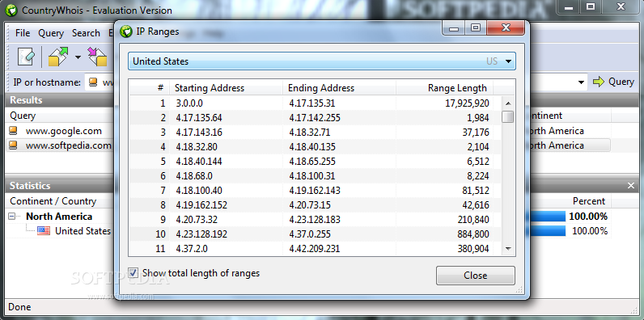This screenshot has width=644, height=320.
Task: Click ending address 4.42.209.231
Action: (x=315, y=249)
